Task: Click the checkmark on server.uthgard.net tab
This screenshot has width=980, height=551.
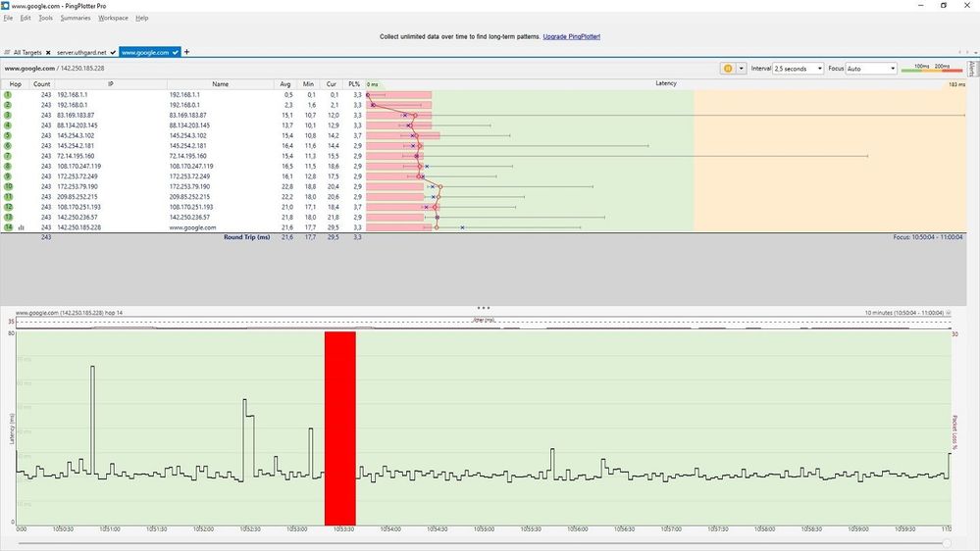Action: click(x=113, y=53)
